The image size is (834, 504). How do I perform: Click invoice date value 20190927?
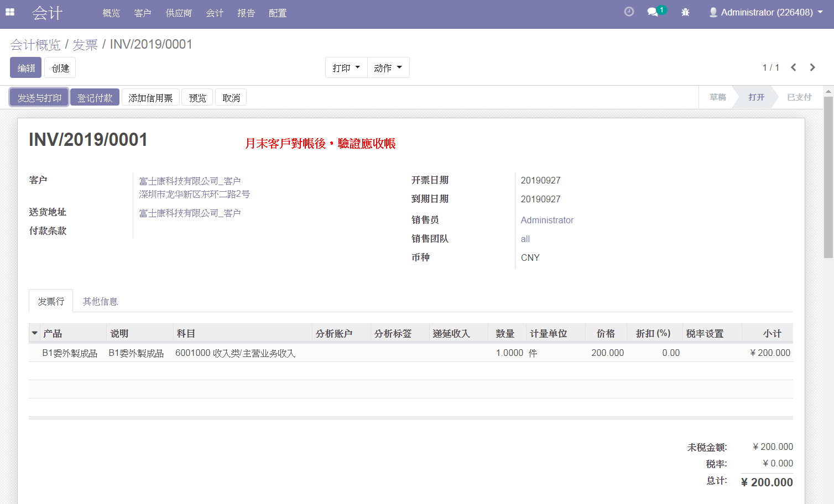tap(540, 180)
